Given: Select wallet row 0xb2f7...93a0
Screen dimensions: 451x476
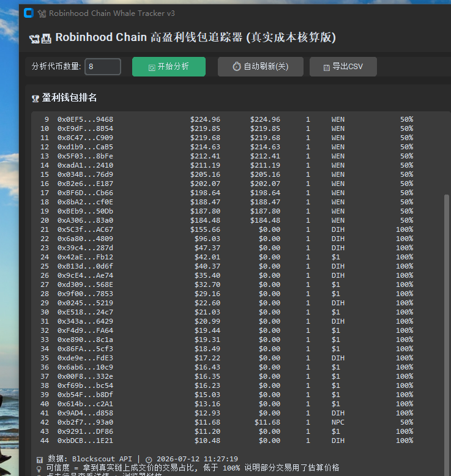Looking at the screenshot, I should 226,422.
